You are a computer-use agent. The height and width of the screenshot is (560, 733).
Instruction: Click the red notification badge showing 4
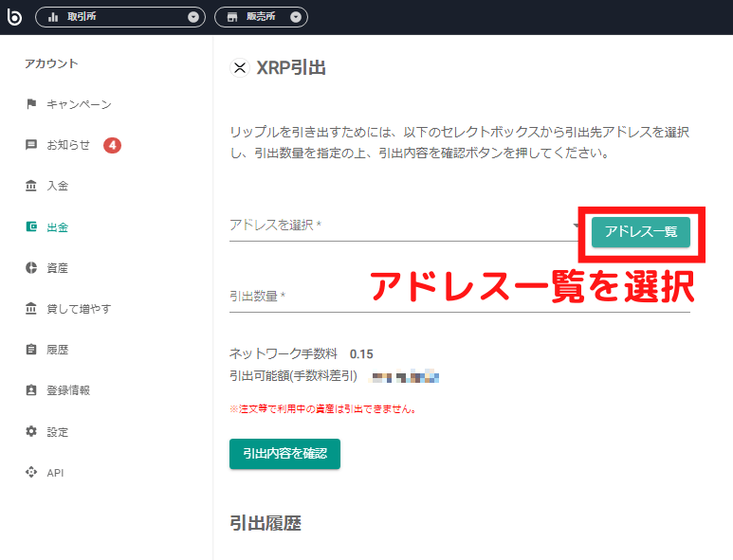[112, 145]
